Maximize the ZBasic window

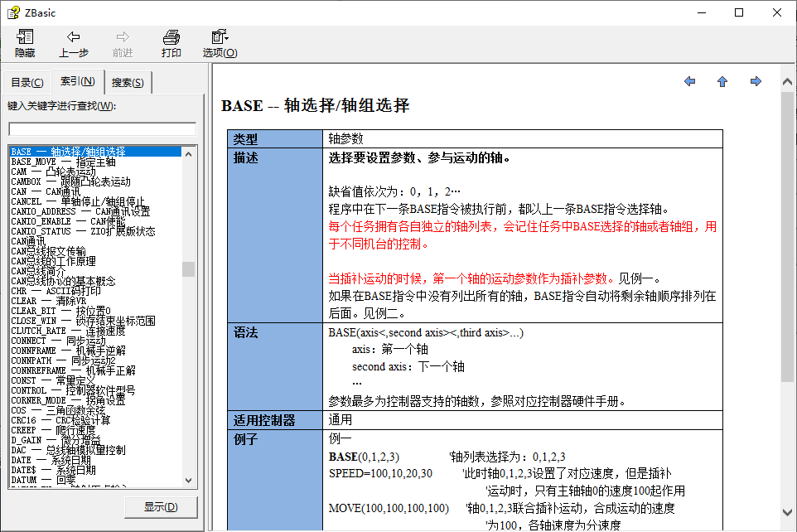coord(739,12)
